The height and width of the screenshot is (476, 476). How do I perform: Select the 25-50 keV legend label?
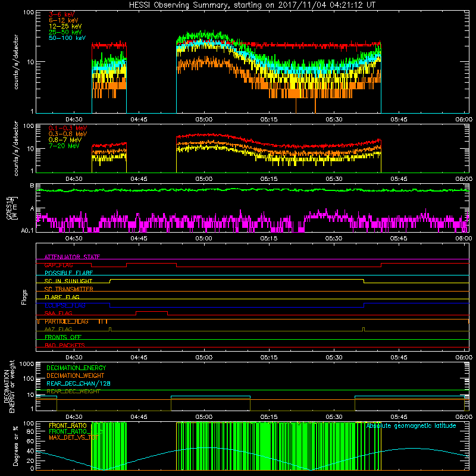coord(65,32)
